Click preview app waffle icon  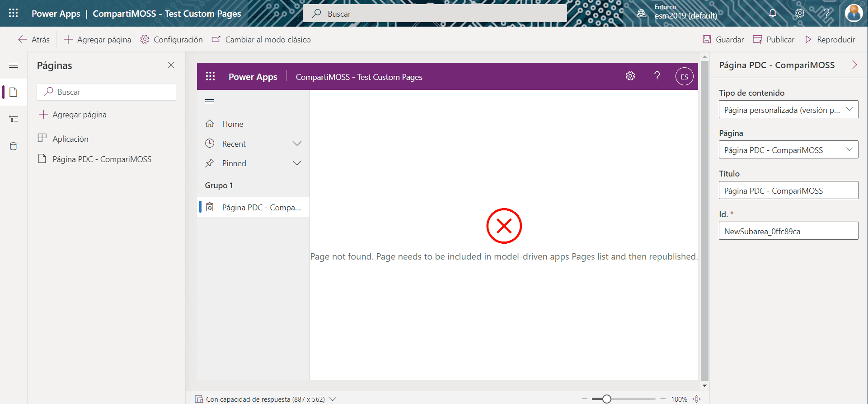coord(210,76)
